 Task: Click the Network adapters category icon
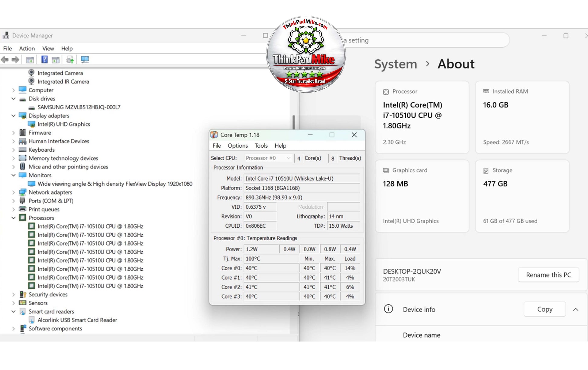tap(22, 192)
